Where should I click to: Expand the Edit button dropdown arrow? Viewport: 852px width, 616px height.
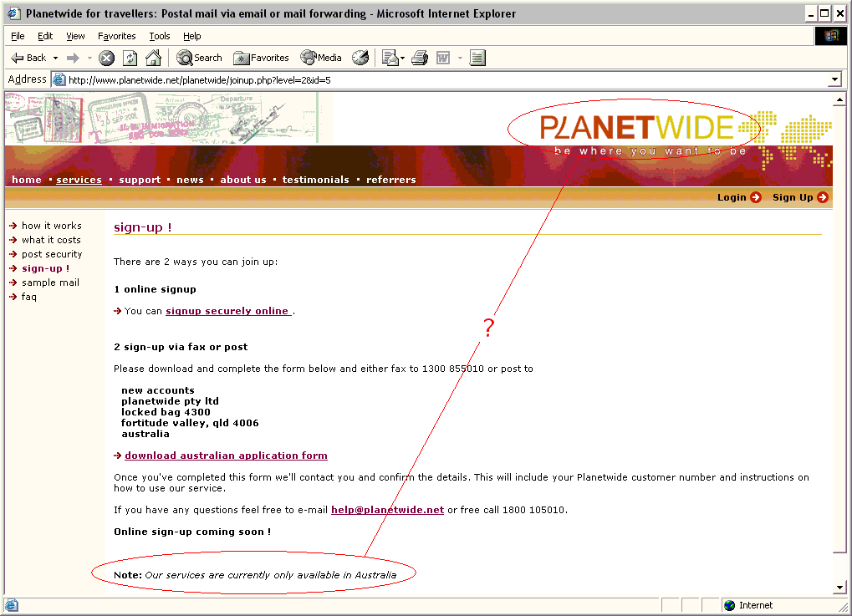[460, 59]
